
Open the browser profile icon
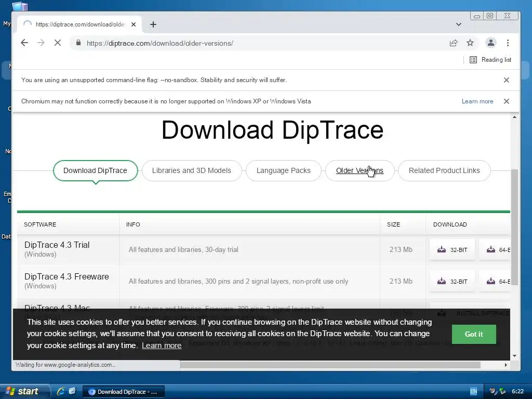pos(490,43)
